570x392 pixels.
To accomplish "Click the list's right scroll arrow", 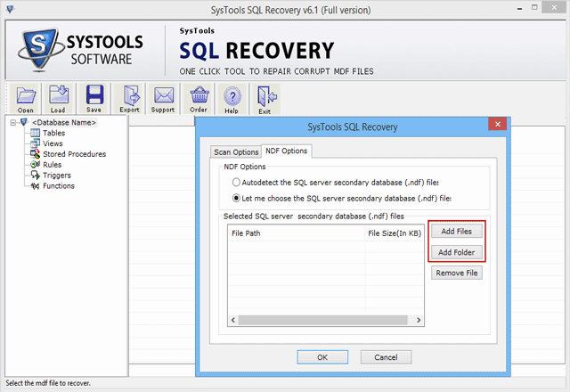I will [x=419, y=320].
